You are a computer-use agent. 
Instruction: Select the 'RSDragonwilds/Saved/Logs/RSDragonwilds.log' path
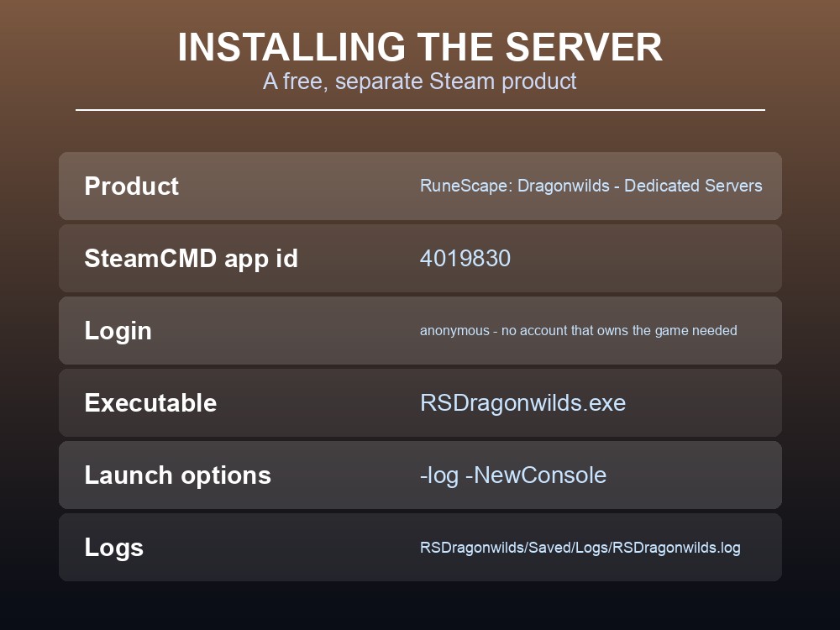(x=580, y=548)
